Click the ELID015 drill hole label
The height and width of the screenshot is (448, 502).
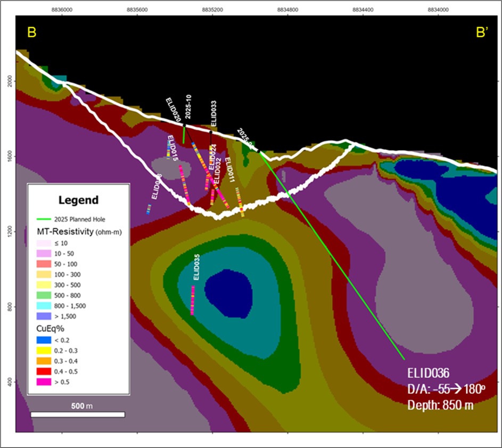[x=172, y=148]
